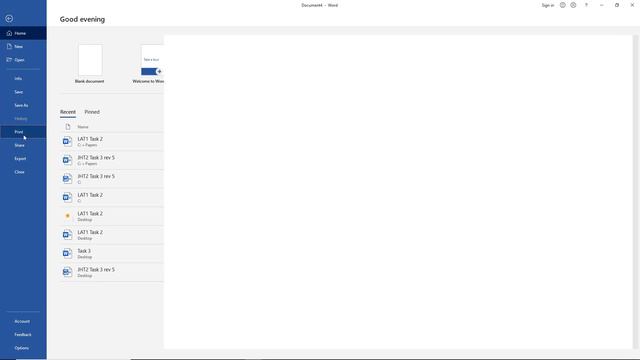Open JHT2 Task 3 rev 5 in Papers
Image resolution: width=640 pixels, height=360 pixels.
[x=112, y=160]
